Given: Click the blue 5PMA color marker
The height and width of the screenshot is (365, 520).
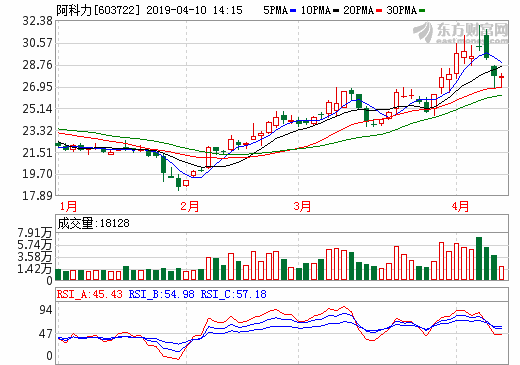Looking at the screenshot, I should click(293, 11).
